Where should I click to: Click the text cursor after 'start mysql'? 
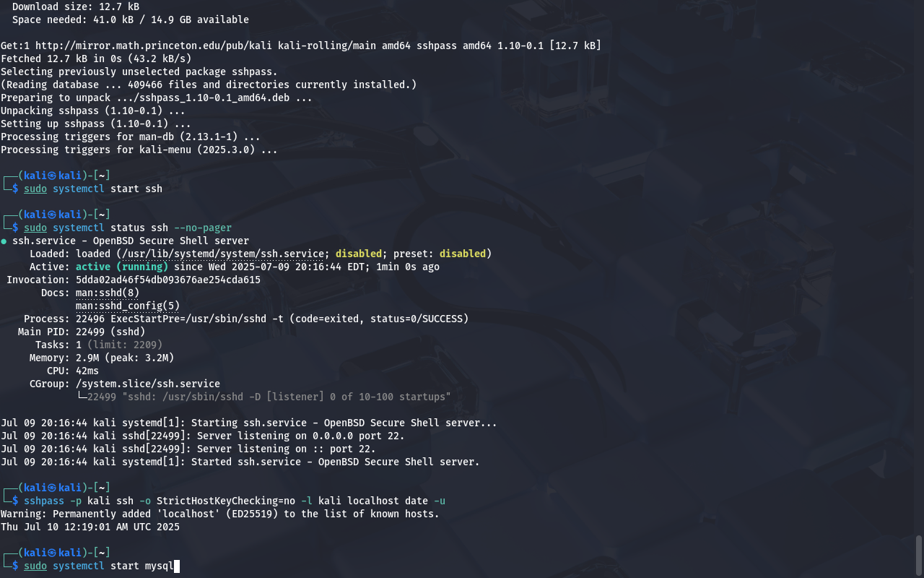[x=177, y=566]
